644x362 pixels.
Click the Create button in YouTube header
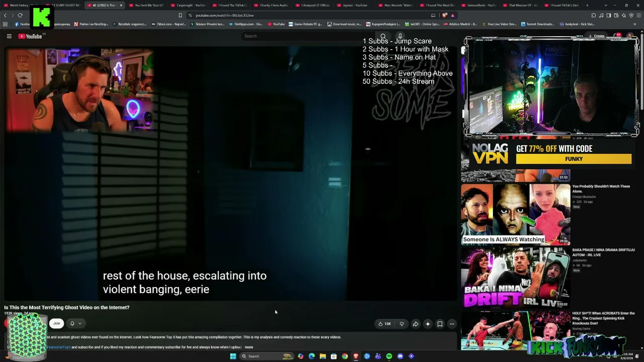point(596,36)
